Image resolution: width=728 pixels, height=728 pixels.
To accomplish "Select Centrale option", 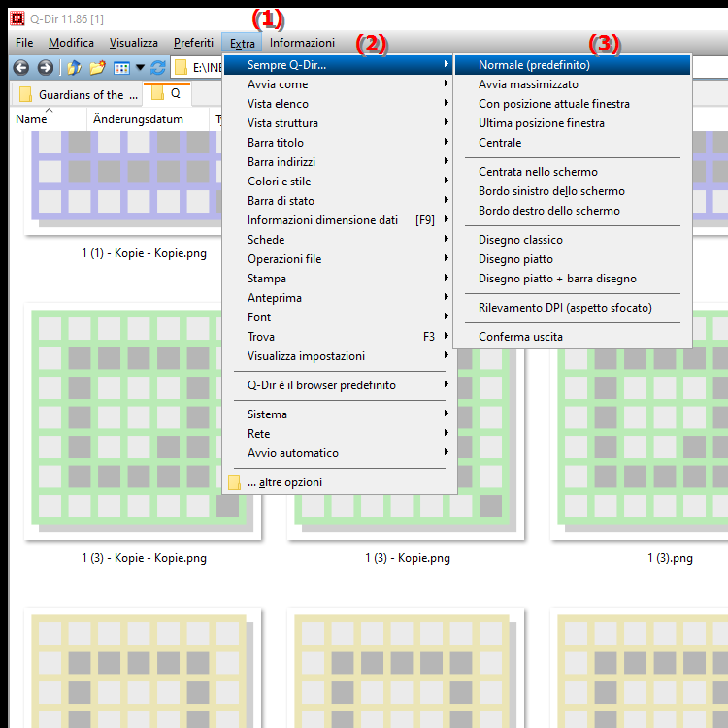I will [x=573, y=143].
